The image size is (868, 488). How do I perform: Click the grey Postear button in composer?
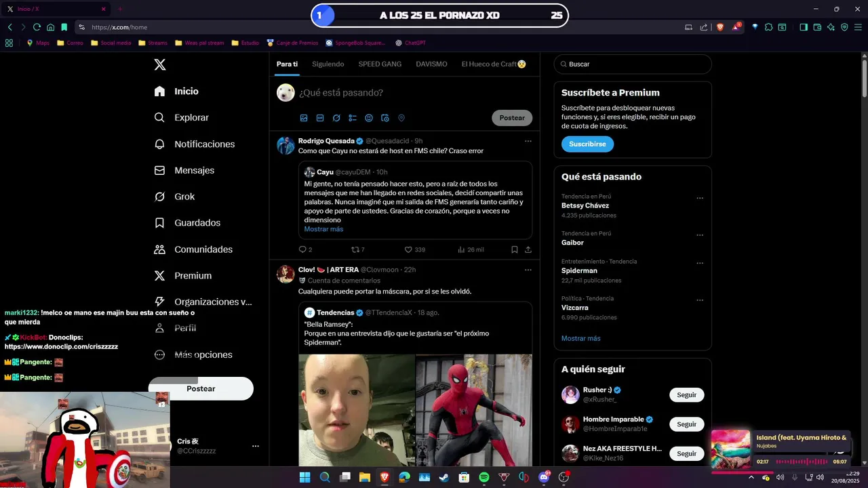[x=512, y=118]
